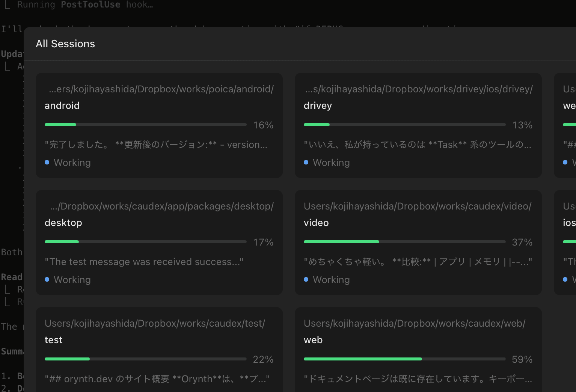The width and height of the screenshot is (576, 392).
Task: Click the Working status dot on android session
Action: point(47,162)
